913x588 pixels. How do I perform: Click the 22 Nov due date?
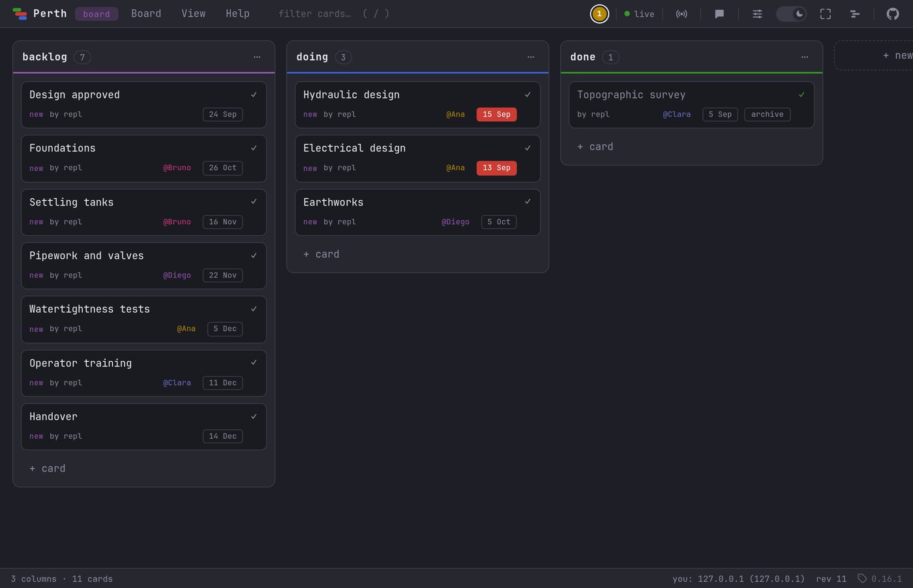point(222,275)
